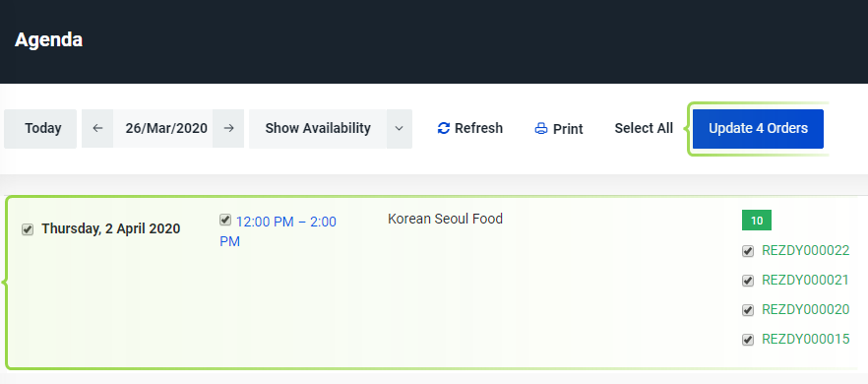Open order link REZDY000022

[805, 250]
